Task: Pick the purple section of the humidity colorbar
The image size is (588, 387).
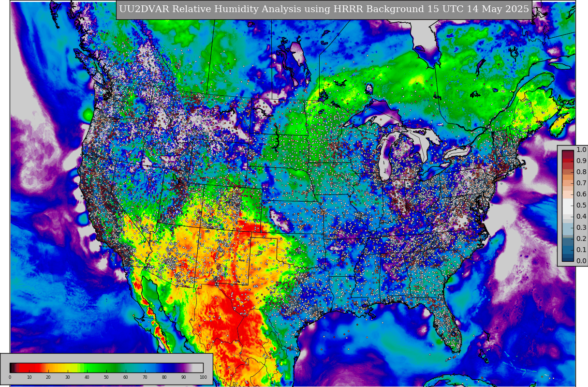Action: pos(184,368)
